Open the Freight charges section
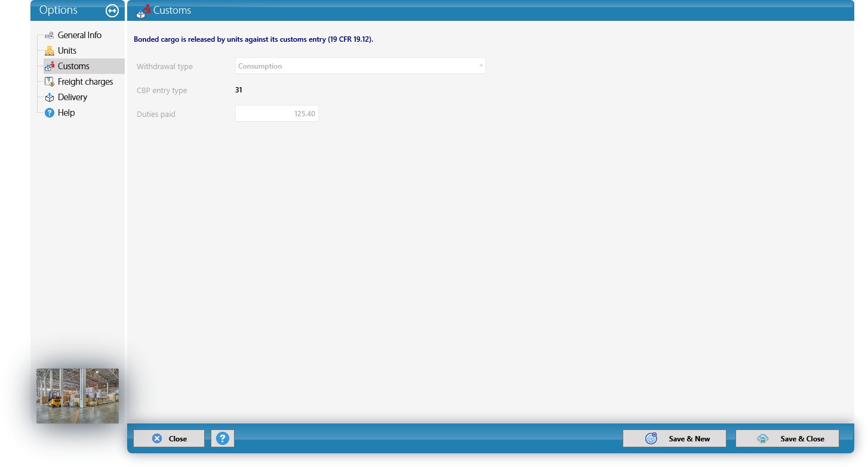Image resolution: width=868 pixels, height=467 pixels. pyautogui.click(x=85, y=82)
